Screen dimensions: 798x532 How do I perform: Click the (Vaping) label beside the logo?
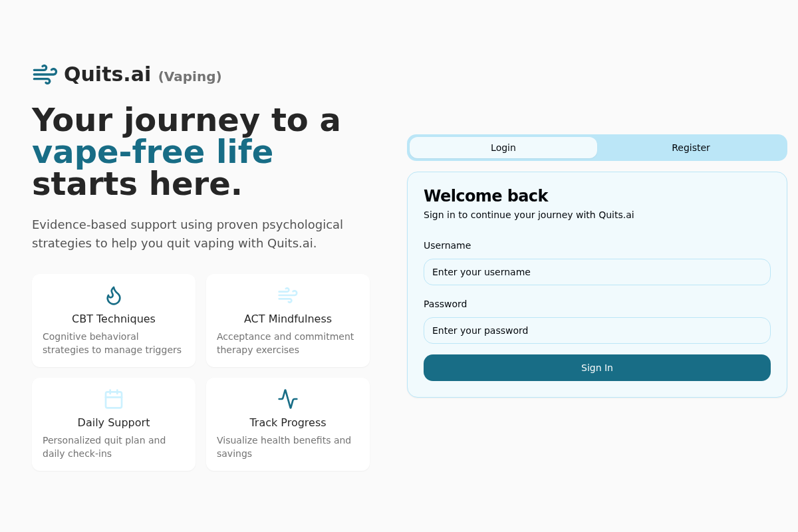190,76
